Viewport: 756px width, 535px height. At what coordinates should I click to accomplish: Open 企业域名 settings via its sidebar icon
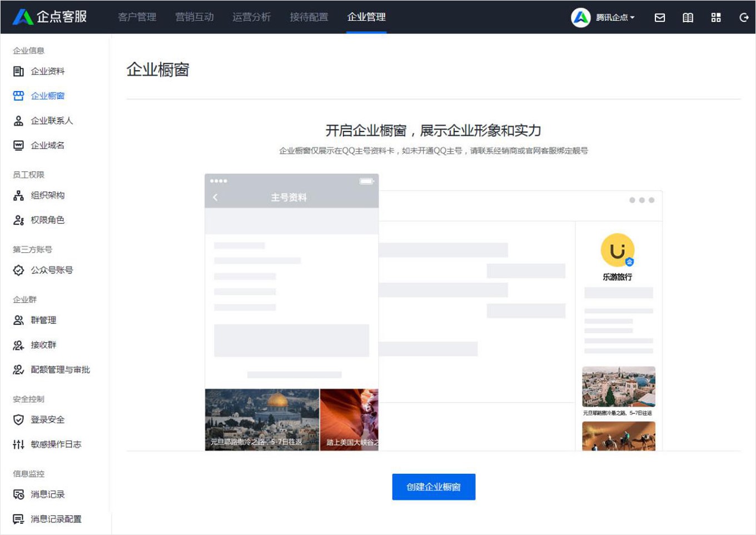pos(18,145)
